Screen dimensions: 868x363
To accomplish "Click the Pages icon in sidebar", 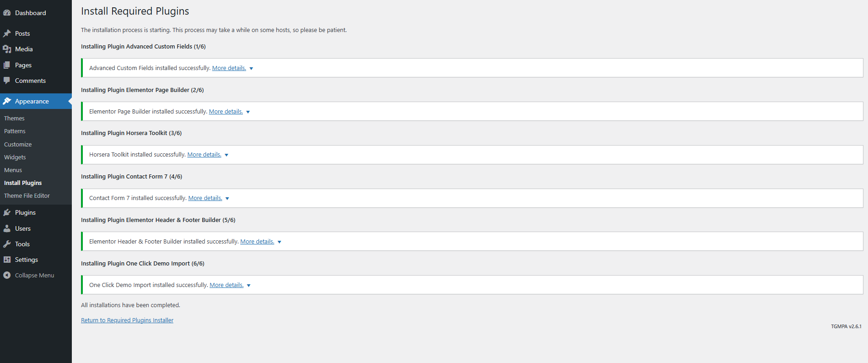I will click(x=7, y=65).
